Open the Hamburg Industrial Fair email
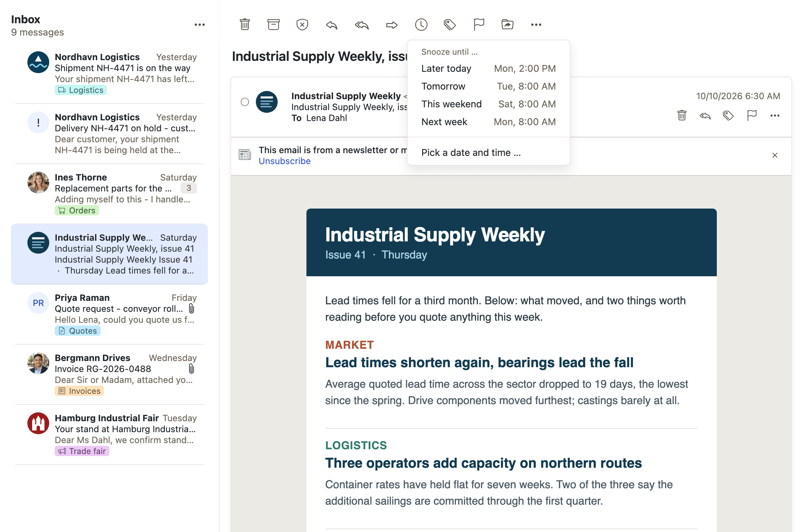803x532 pixels. (109, 434)
